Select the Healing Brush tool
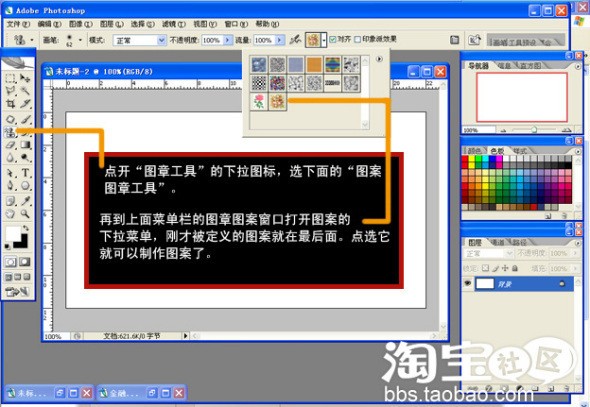This screenshot has width=590, height=407. [x=10, y=120]
